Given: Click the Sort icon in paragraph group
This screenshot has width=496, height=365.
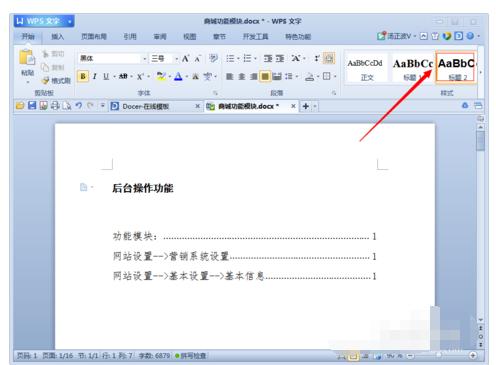Looking at the screenshot, I should click(x=316, y=58).
